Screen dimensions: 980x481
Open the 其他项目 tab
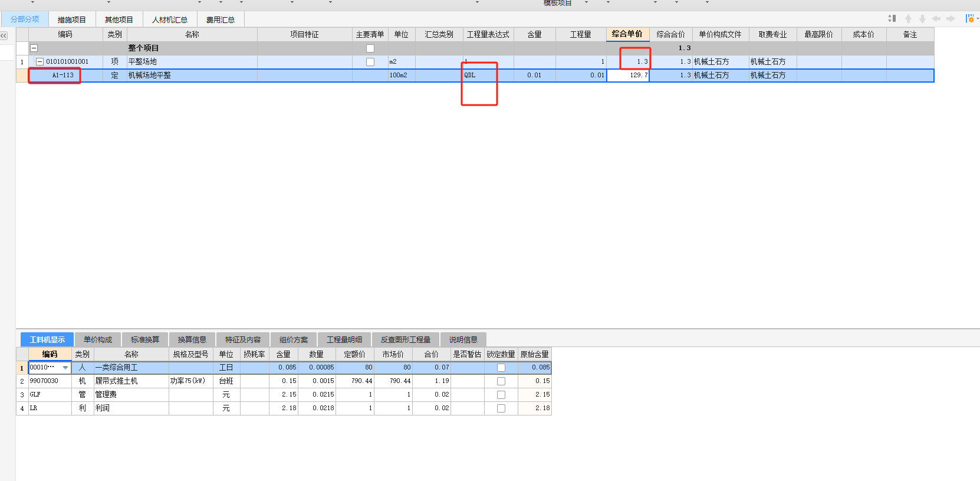(119, 20)
